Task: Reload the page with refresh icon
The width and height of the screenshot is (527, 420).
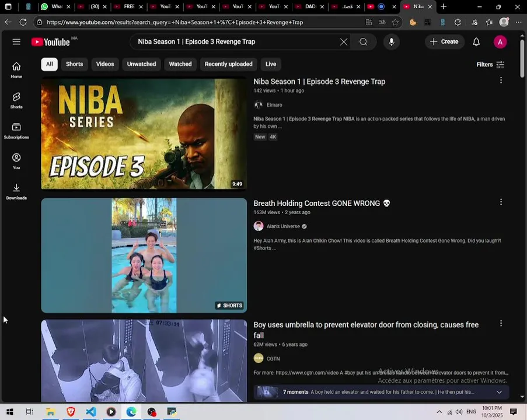Action: [x=23, y=22]
